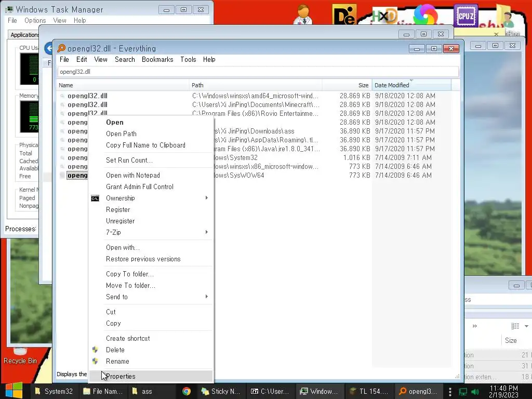Viewport: 532px width, 399px height.
Task: Click the shield icon next to Delete
Action: 95,350
